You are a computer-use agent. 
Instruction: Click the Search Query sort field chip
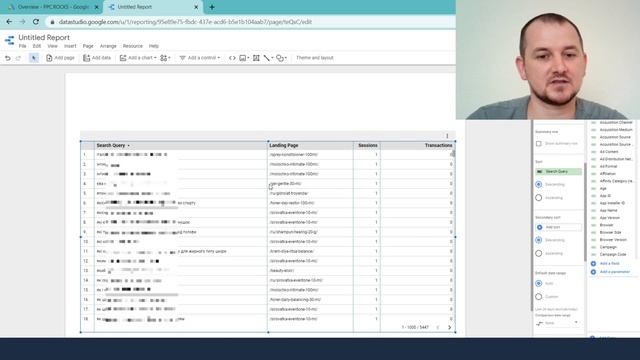[558, 171]
